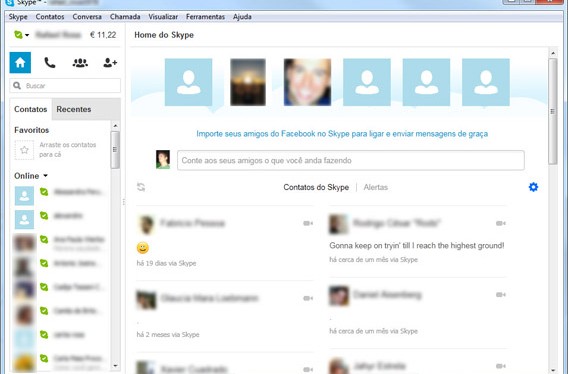Click video call icon next to smiley status card
This screenshot has height=374, width=568.
pyautogui.click(x=308, y=223)
